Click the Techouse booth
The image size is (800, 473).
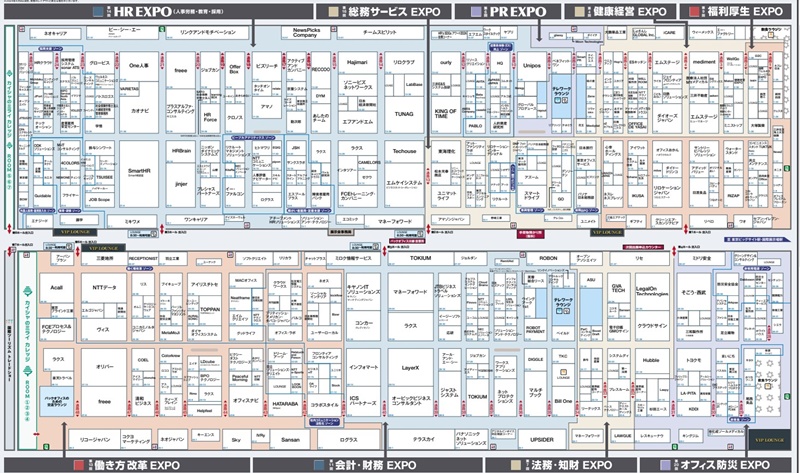[x=404, y=152]
